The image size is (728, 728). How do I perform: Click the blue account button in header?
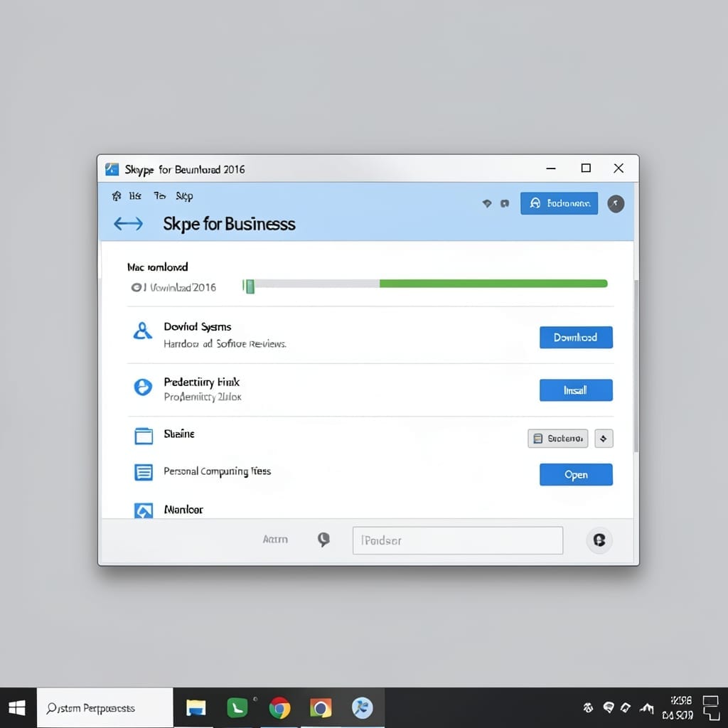point(559,203)
